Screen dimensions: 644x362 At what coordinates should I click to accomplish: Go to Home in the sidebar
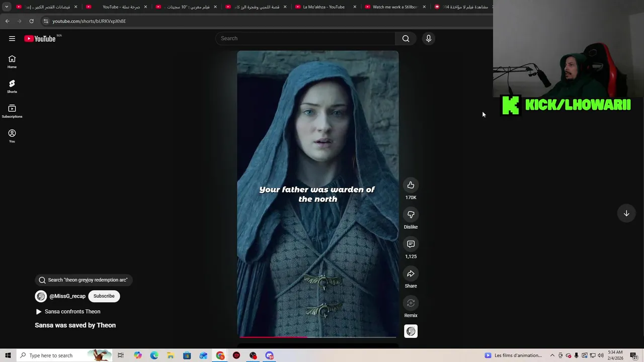[12, 62]
